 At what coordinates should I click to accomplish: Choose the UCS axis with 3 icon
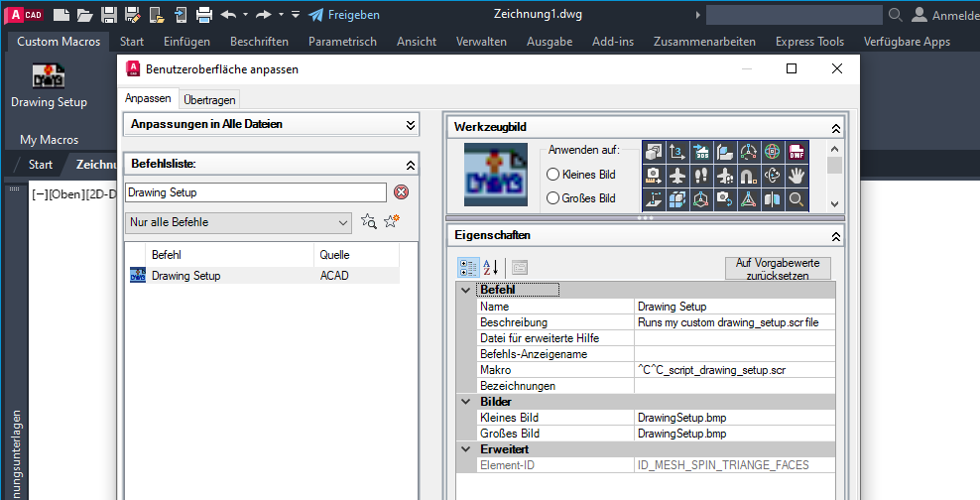(x=677, y=152)
